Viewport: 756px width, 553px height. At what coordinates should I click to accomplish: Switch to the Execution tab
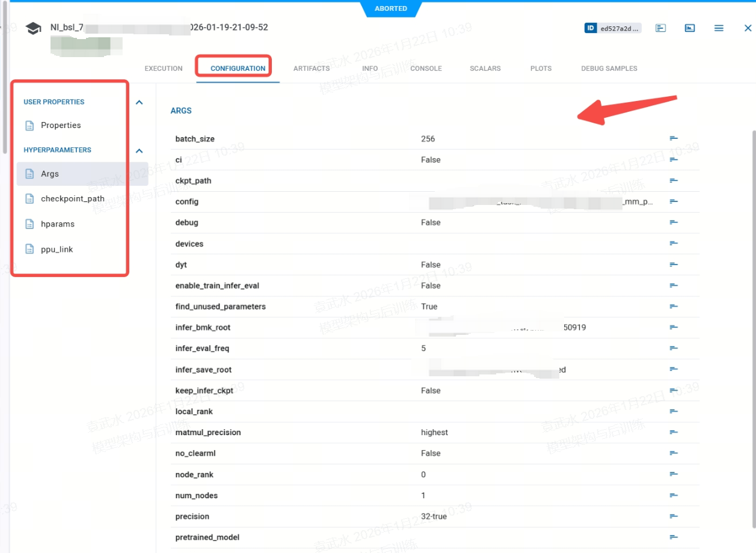(164, 69)
